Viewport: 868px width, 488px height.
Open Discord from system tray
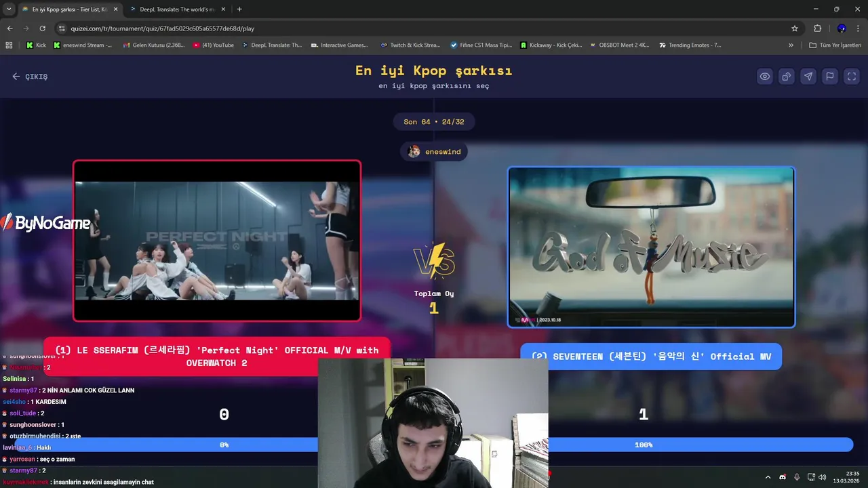pyautogui.click(x=783, y=477)
